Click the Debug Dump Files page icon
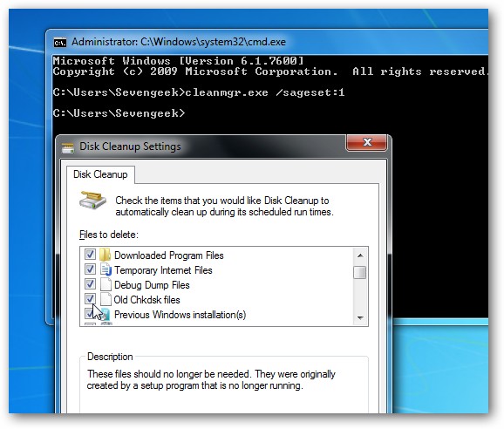Viewport: 504px width, 429px height. pyautogui.click(x=106, y=285)
